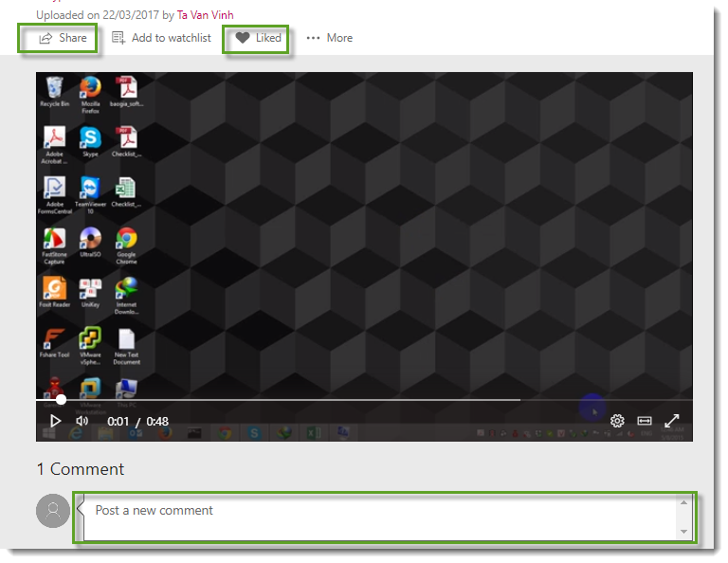Click Google Chrome icon in video

tap(126, 240)
